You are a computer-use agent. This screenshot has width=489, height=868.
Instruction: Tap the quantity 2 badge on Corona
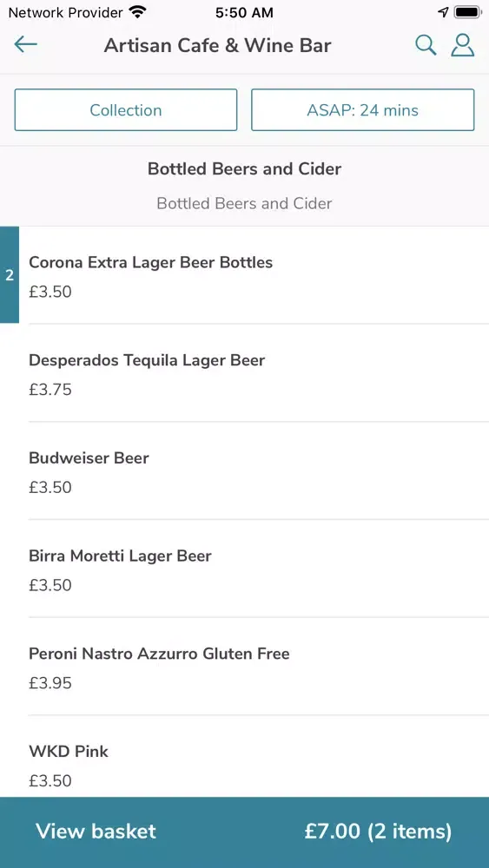point(10,274)
